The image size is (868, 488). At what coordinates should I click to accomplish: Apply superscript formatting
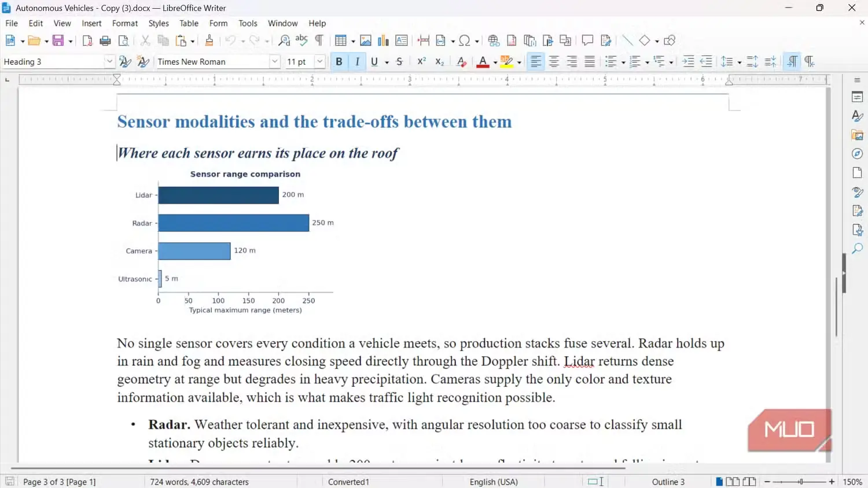tap(422, 62)
